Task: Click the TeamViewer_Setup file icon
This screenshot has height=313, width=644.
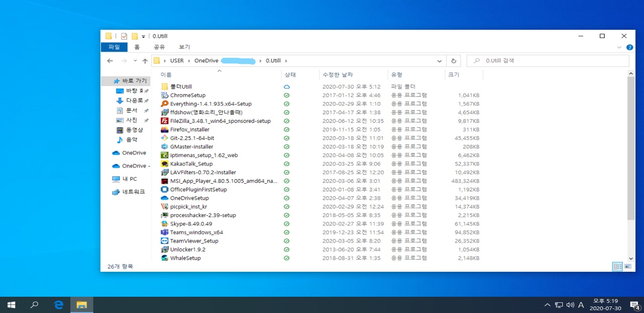Action: 165,241
